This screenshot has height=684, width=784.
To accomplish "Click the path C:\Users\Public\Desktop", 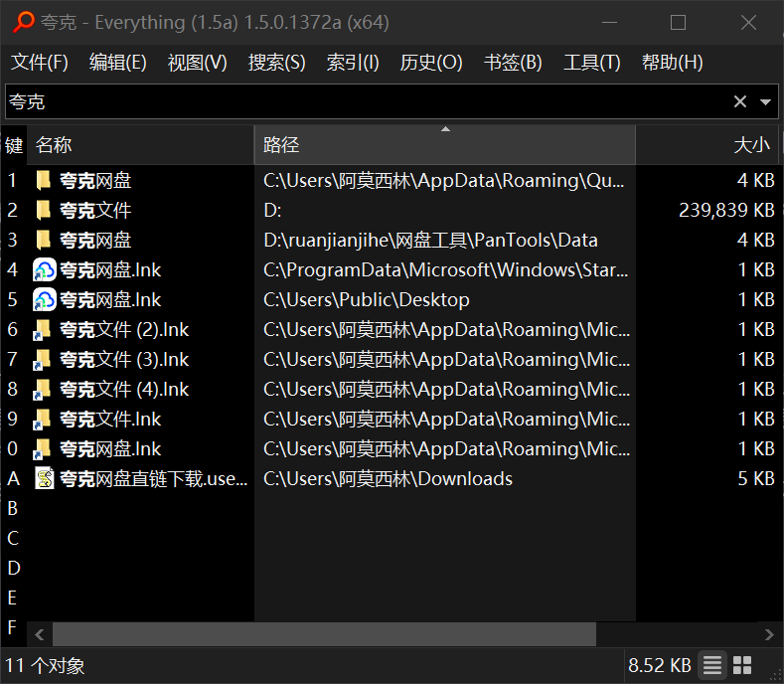I will pos(367,300).
